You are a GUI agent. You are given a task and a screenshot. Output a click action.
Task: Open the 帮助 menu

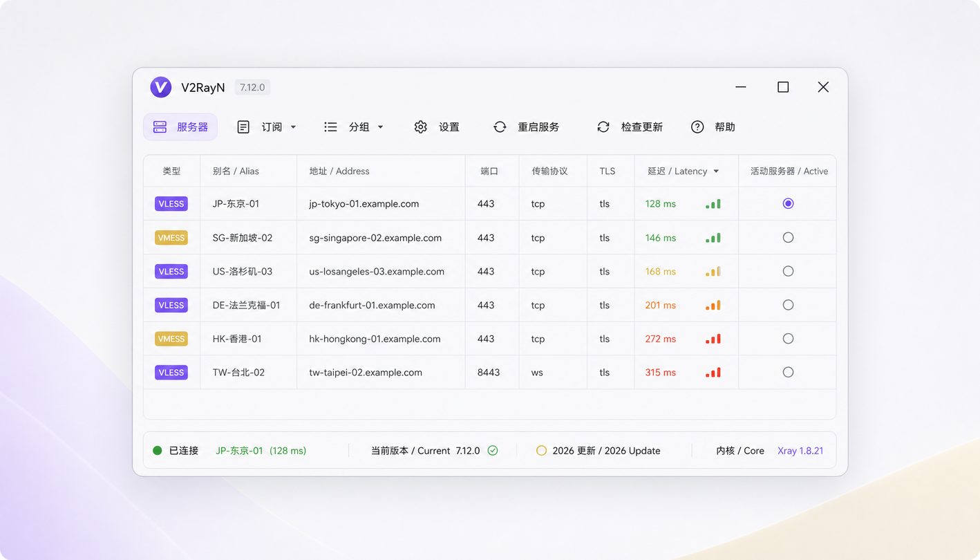tap(713, 127)
